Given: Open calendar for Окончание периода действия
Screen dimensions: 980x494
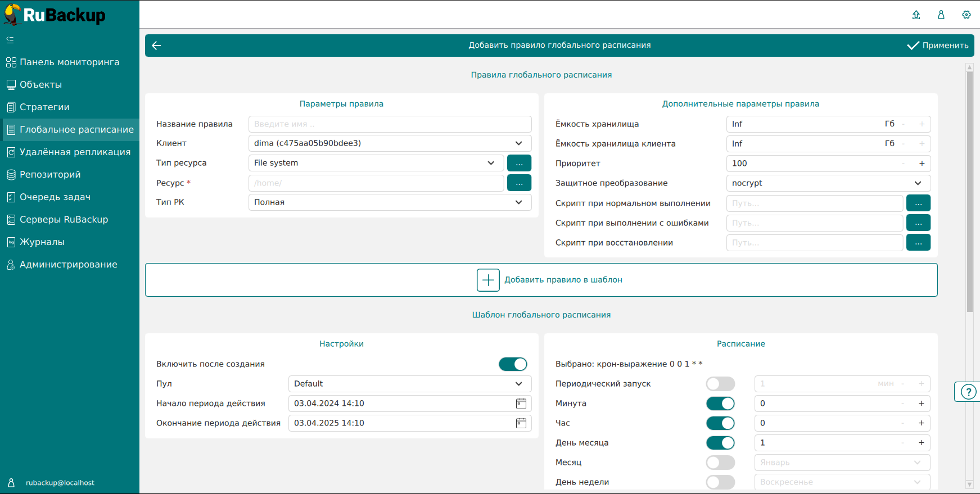Looking at the screenshot, I should (x=521, y=423).
